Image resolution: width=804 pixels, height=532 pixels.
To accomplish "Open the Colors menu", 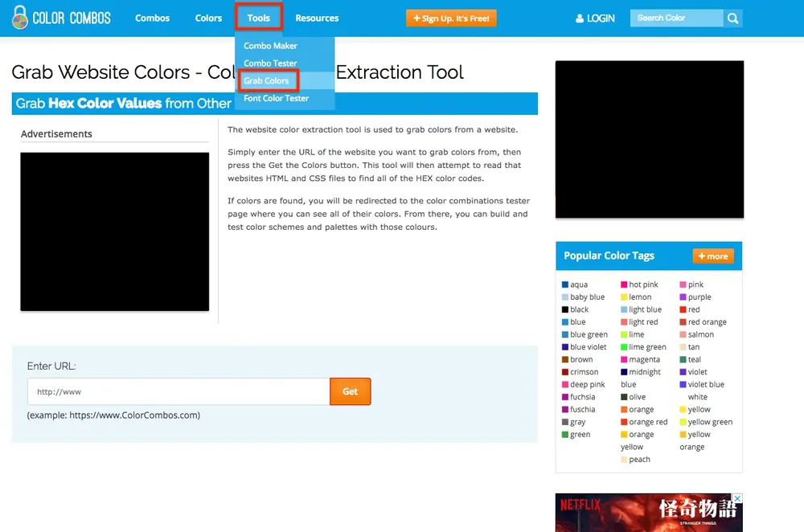I will click(208, 18).
